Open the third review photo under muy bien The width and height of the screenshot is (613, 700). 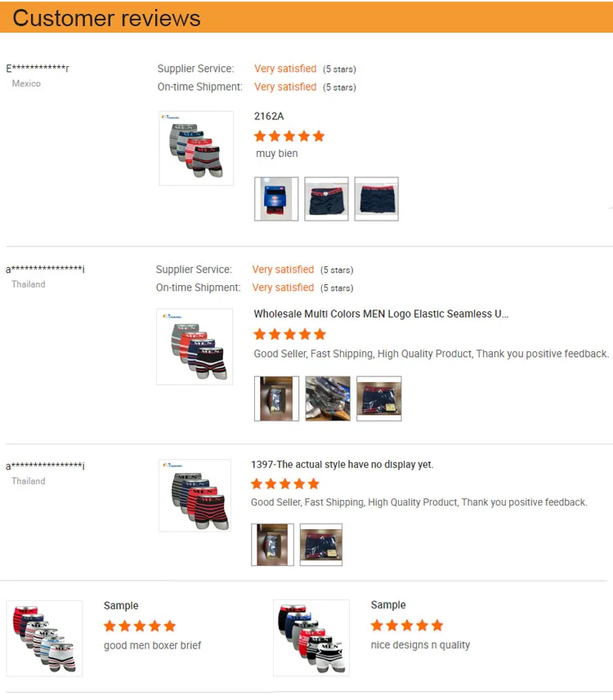pos(376,198)
